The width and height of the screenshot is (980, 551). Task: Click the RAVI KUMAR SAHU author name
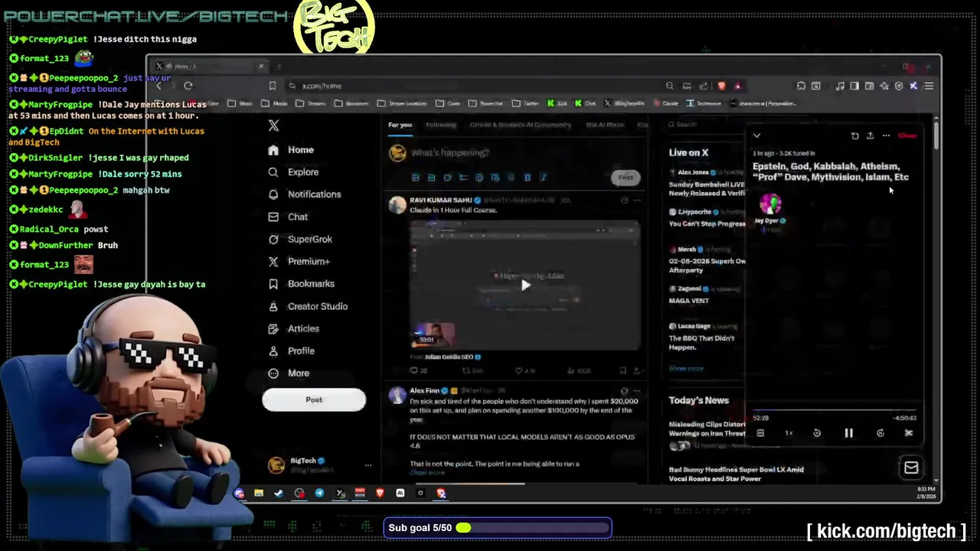440,201
